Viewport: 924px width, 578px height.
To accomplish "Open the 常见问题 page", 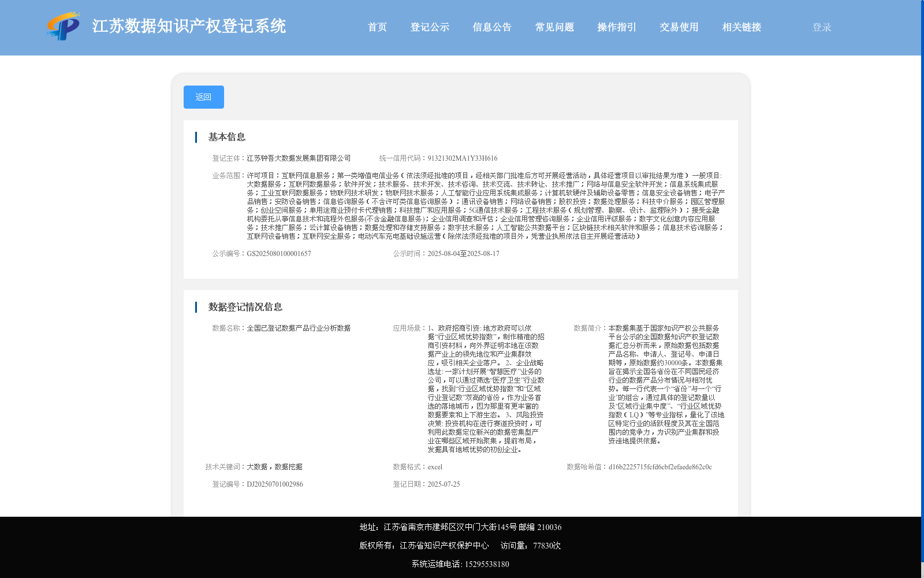I will [554, 27].
